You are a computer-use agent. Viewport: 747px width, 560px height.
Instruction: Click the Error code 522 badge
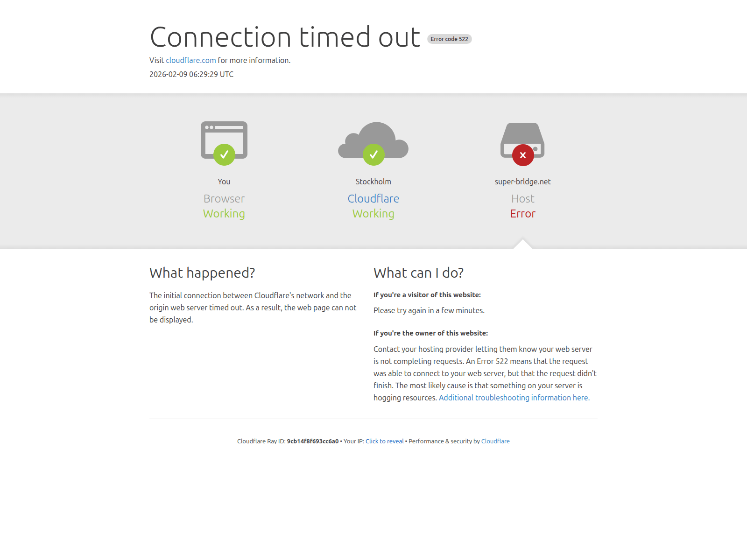tap(450, 39)
